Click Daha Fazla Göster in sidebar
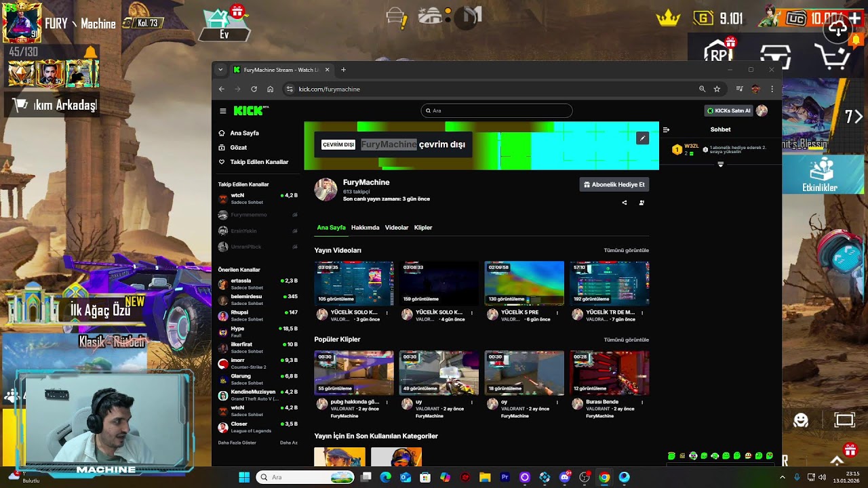The image size is (868, 488). tap(237, 443)
